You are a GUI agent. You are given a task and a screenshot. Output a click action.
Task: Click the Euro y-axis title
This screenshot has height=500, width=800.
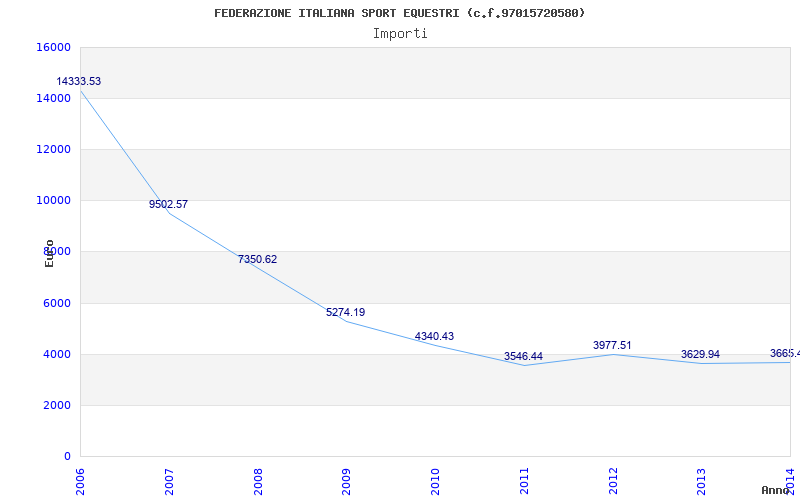pos(49,253)
